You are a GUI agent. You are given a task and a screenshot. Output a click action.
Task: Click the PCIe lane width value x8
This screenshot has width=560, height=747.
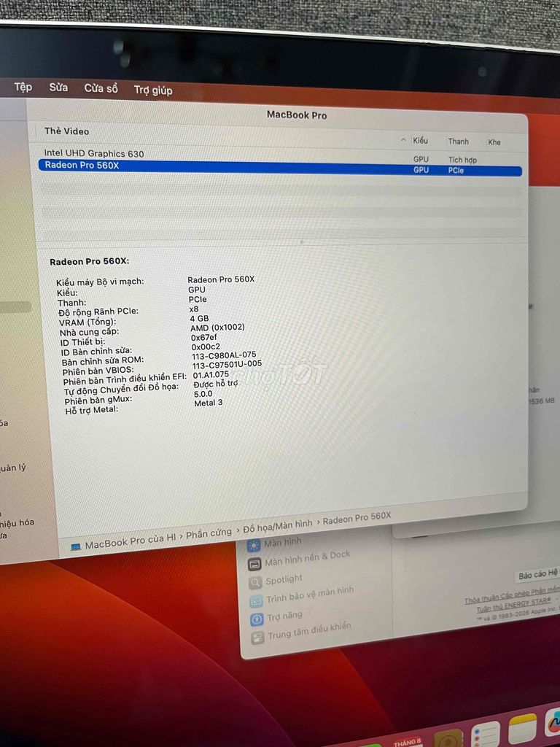point(194,309)
